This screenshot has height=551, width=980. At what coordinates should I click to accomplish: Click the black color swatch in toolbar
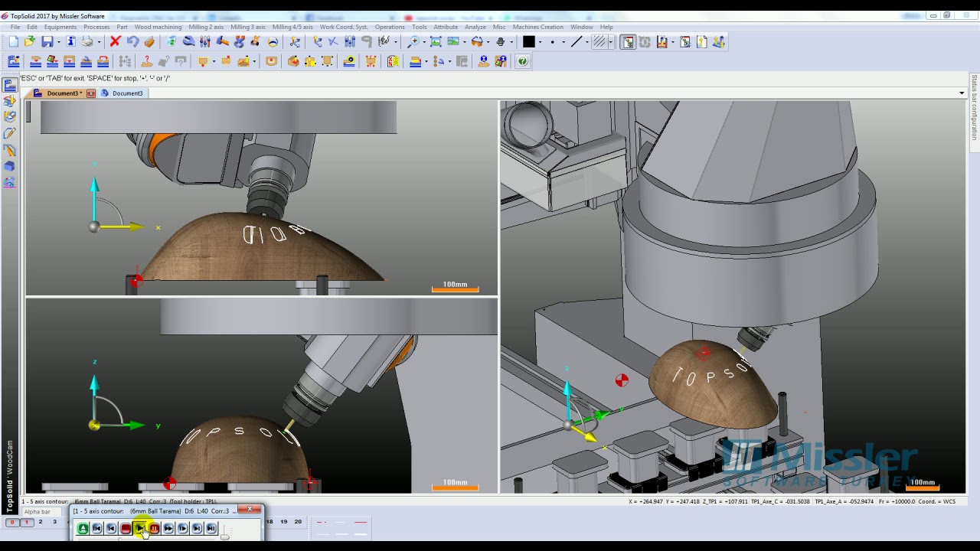pyautogui.click(x=528, y=42)
